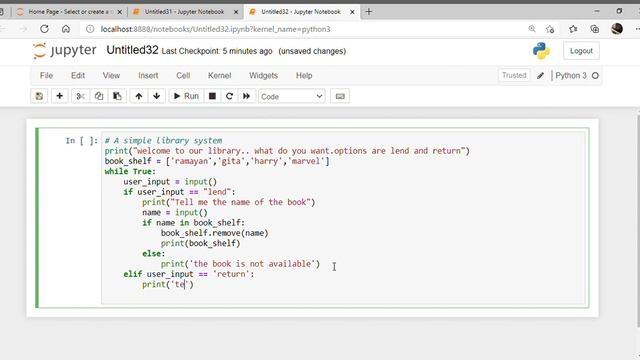Open the Favorites list icon
Image resolution: width=640 pixels, height=360 pixels.
tap(573, 29)
